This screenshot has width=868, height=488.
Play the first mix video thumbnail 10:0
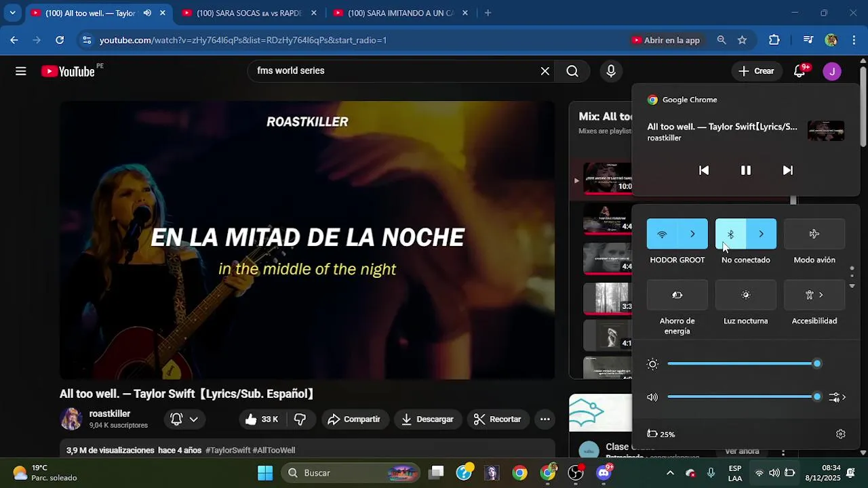coord(608,178)
